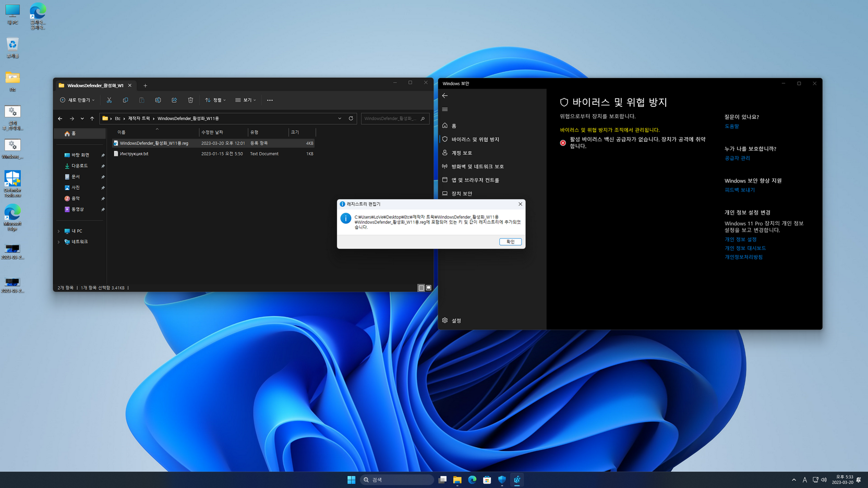Open the three-dots More options in Explorer

(x=270, y=100)
